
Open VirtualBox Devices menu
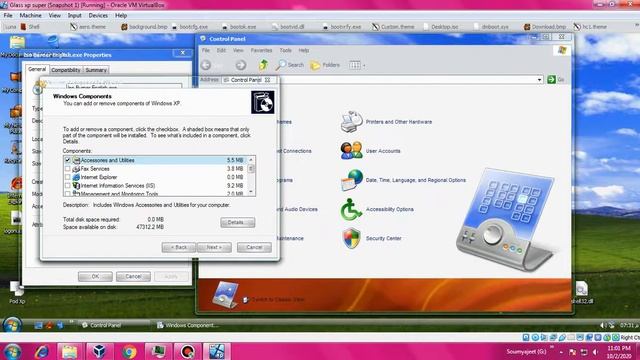[98, 16]
